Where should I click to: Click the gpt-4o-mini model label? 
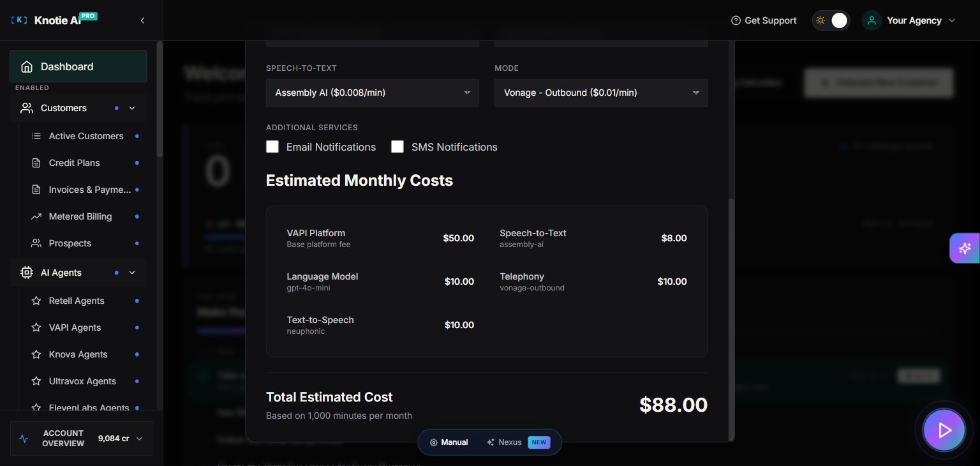[309, 288]
